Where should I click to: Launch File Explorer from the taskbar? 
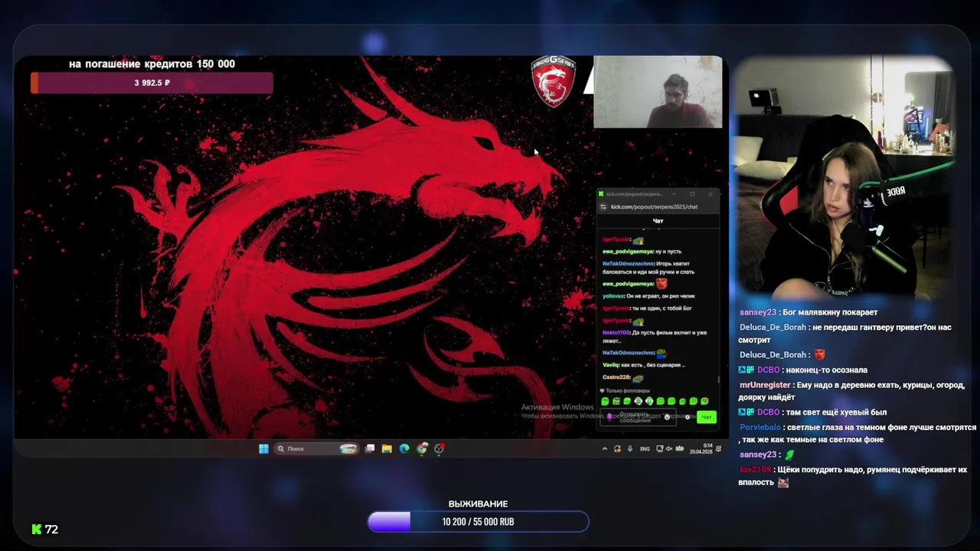387,448
